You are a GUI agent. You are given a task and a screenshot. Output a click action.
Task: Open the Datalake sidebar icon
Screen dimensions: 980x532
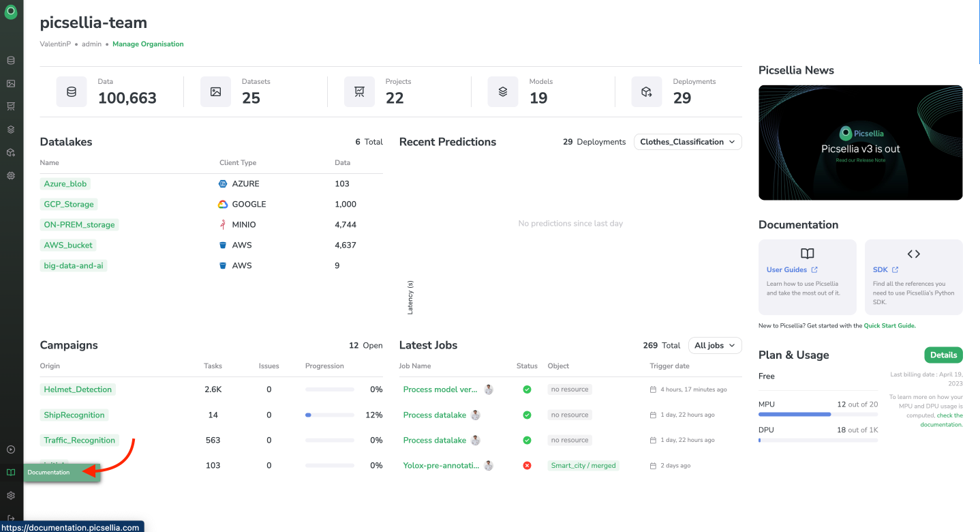click(x=11, y=60)
